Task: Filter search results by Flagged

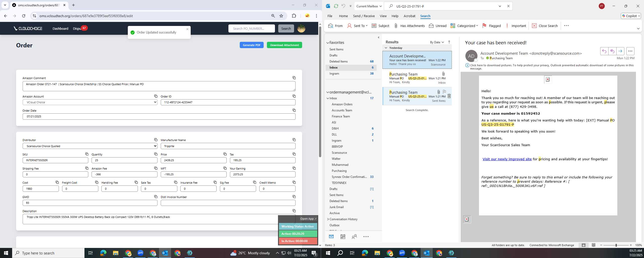Action: [492, 26]
